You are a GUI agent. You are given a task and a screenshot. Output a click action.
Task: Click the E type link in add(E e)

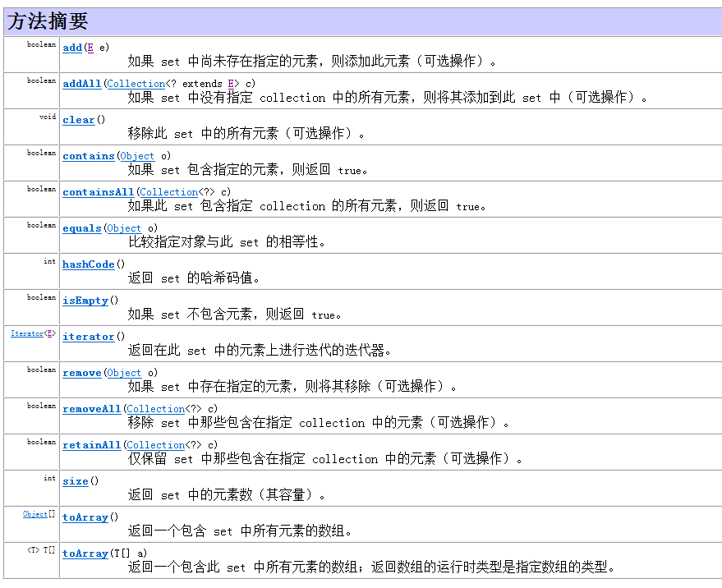coord(90,48)
